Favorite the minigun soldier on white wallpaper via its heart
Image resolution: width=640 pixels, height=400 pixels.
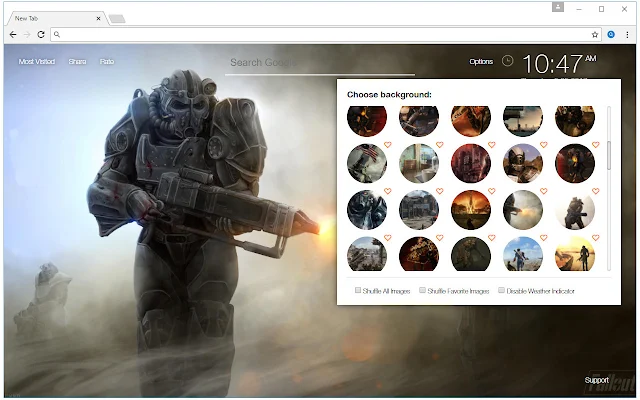(x=596, y=191)
